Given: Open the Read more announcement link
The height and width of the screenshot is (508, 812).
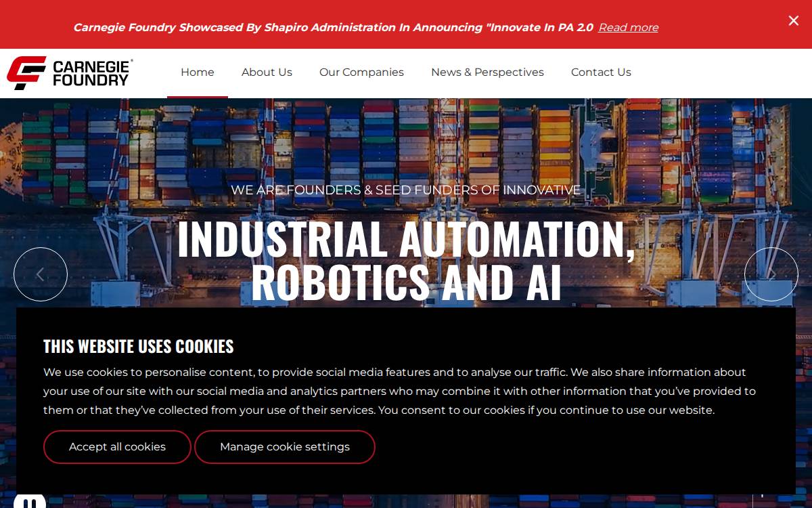Looking at the screenshot, I should pos(628,28).
